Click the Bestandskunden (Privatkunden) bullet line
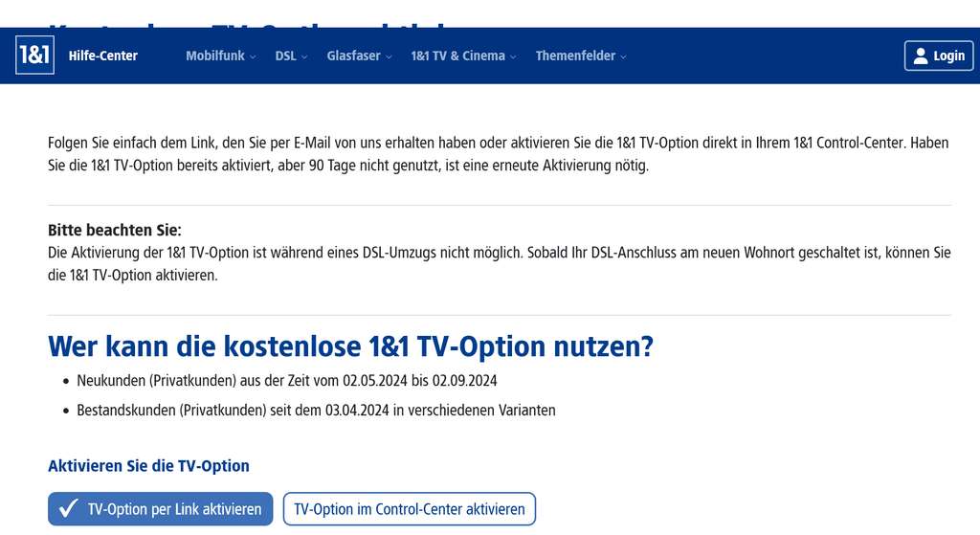Viewport: 980px width, 535px height. [316, 411]
